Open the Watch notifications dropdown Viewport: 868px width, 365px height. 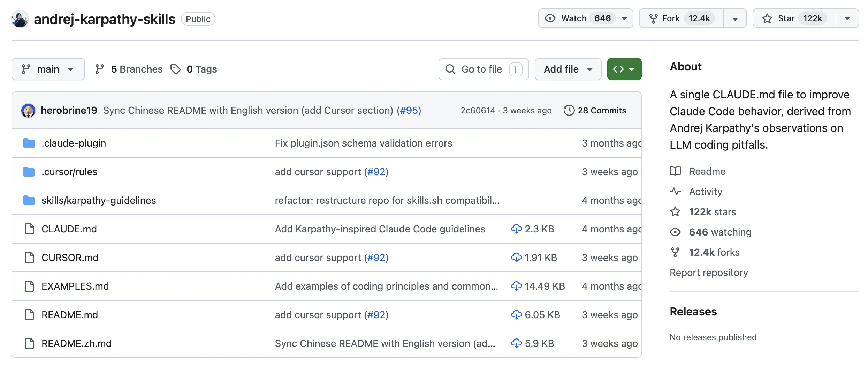tap(586, 18)
